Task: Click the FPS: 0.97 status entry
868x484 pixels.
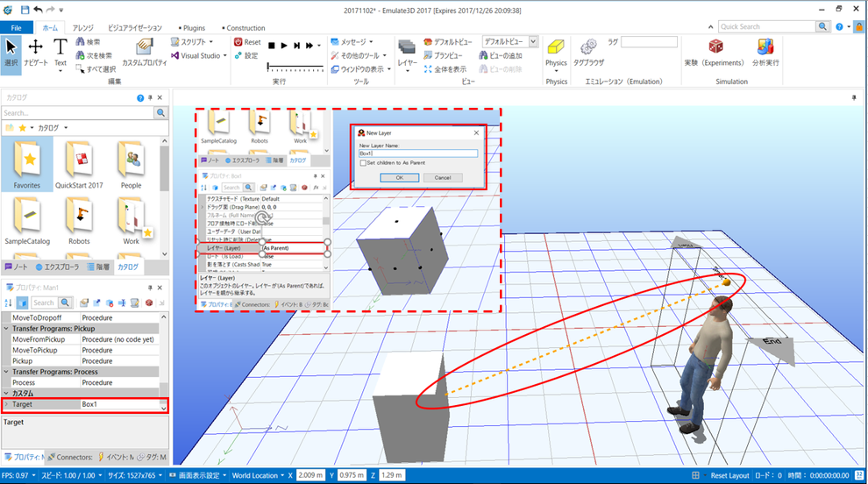Action: 18,475
